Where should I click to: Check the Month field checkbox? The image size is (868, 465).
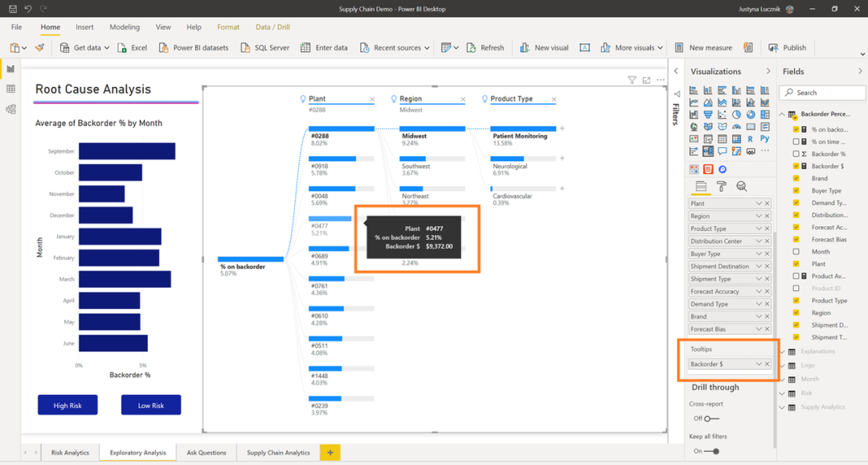pyautogui.click(x=796, y=252)
